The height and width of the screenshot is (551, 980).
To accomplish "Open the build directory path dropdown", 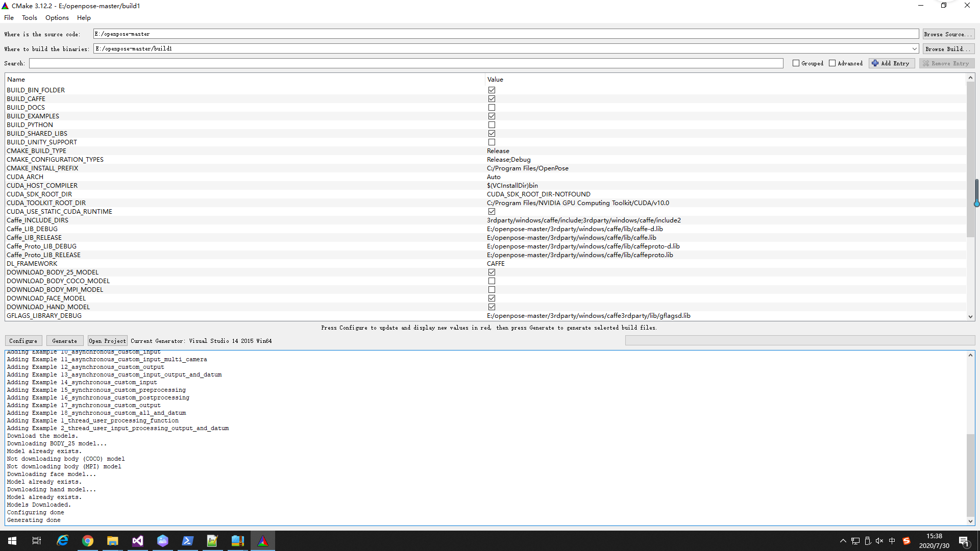I will 914,48.
